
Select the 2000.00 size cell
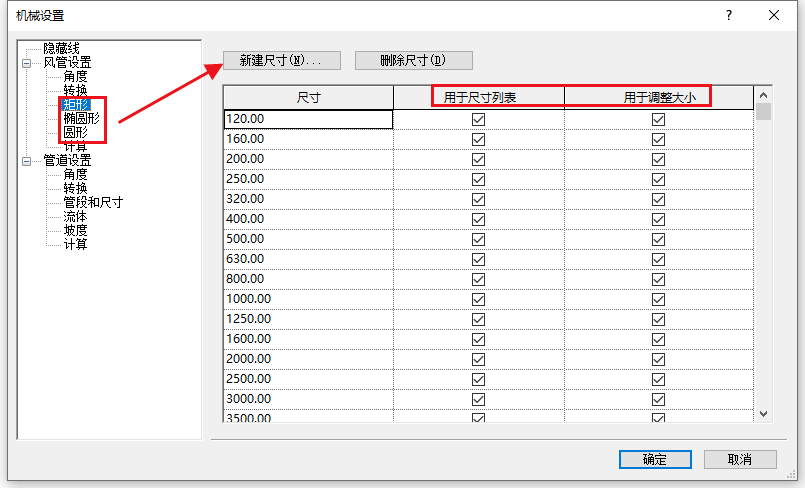coord(309,359)
